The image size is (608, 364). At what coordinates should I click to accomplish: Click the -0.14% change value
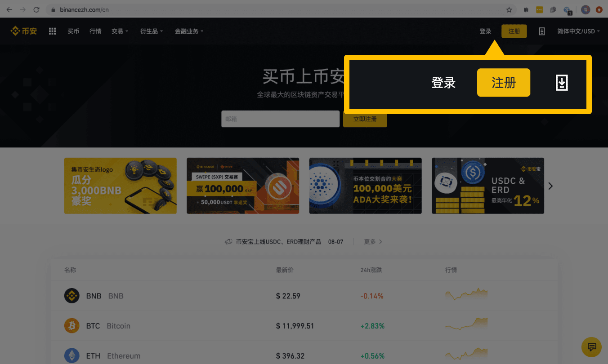click(372, 296)
